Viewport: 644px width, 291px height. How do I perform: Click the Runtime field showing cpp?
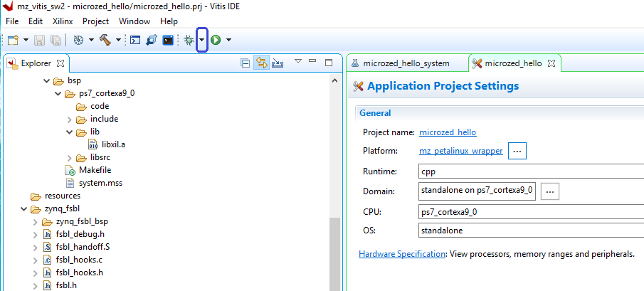click(531, 171)
